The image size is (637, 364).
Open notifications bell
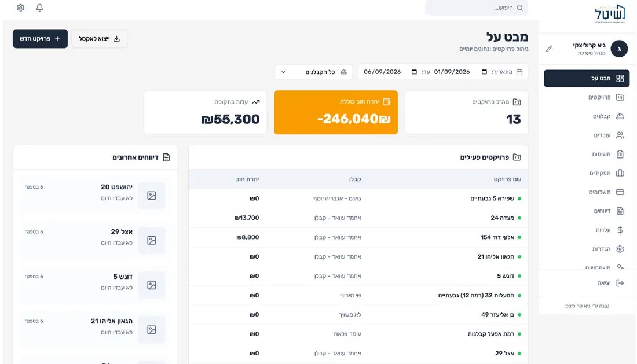click(39, 8)
